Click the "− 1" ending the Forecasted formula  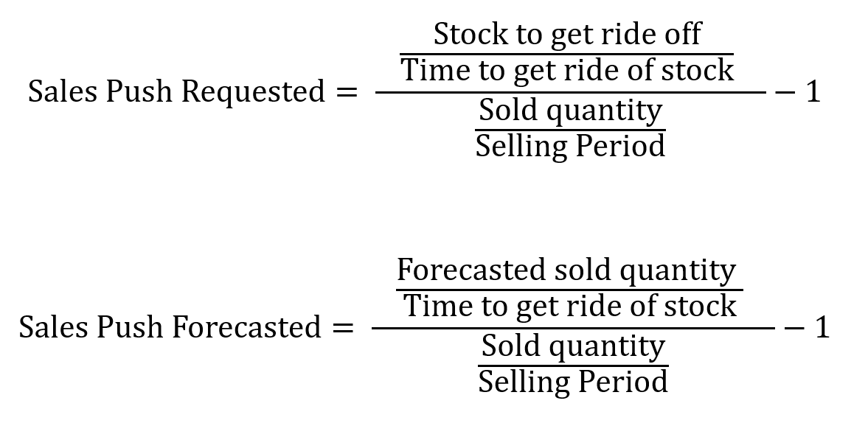click(x=809, y=328)
